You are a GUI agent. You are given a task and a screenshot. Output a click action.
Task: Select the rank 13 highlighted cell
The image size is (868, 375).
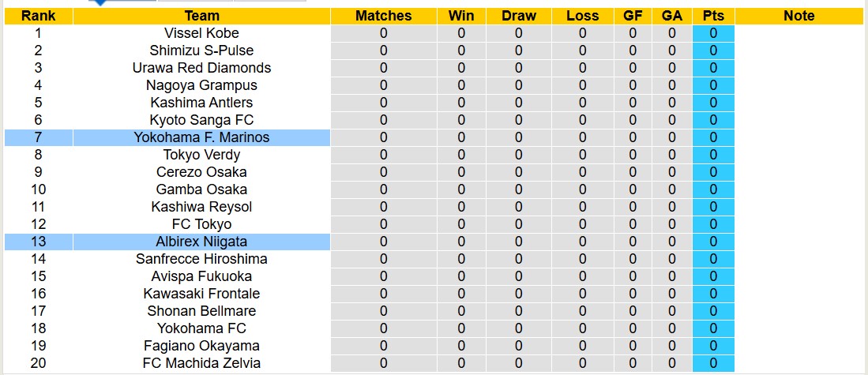[38, 242]
